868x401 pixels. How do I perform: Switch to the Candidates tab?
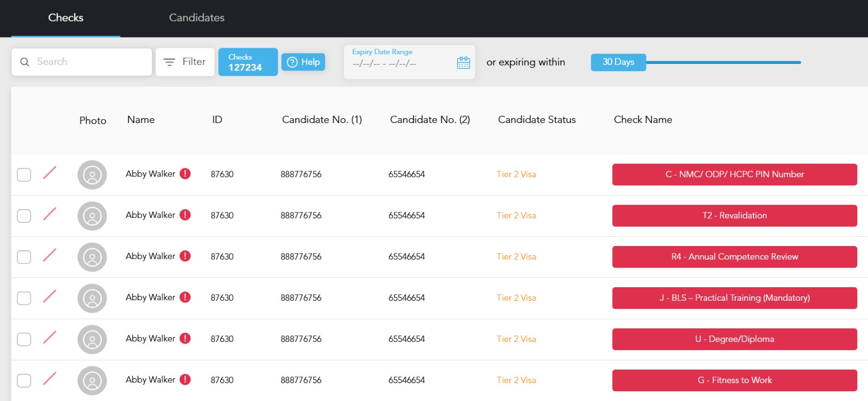[196, 18]
